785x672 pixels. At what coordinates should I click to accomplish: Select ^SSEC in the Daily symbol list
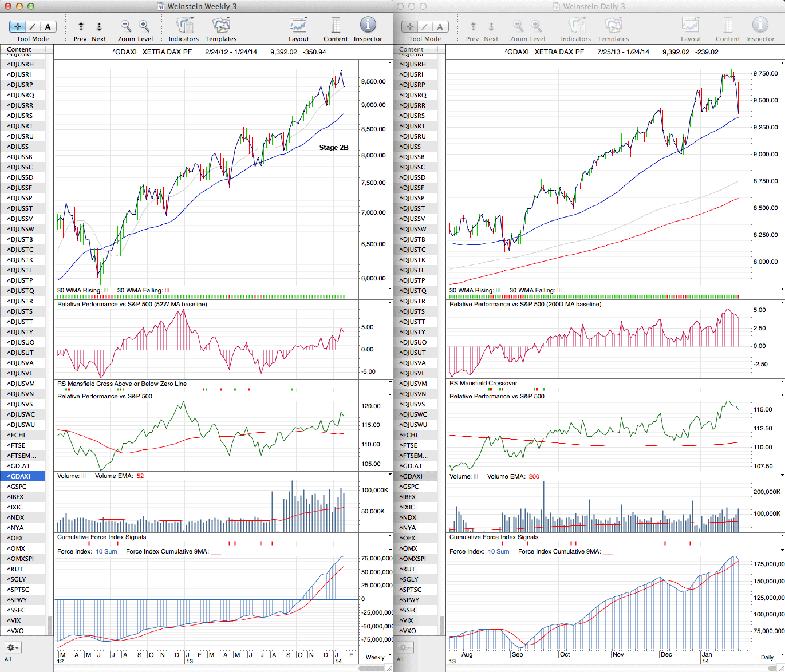pyautogui.click(x=416, y=610)
